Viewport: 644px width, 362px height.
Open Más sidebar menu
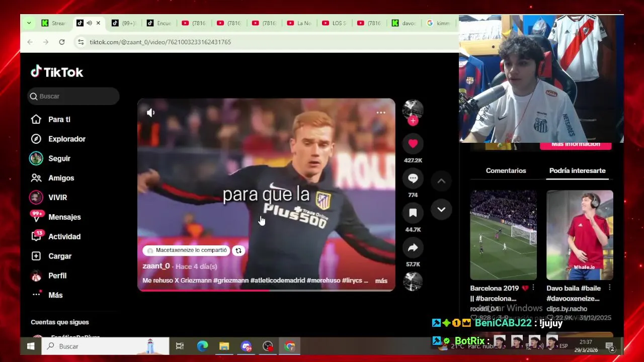[47, 295]
